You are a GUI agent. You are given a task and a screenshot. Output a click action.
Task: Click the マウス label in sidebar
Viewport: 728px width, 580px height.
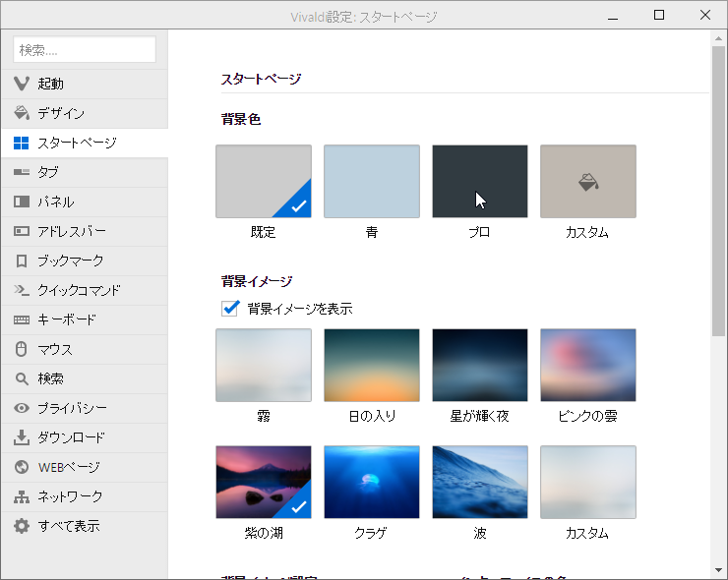pos(55,349)
